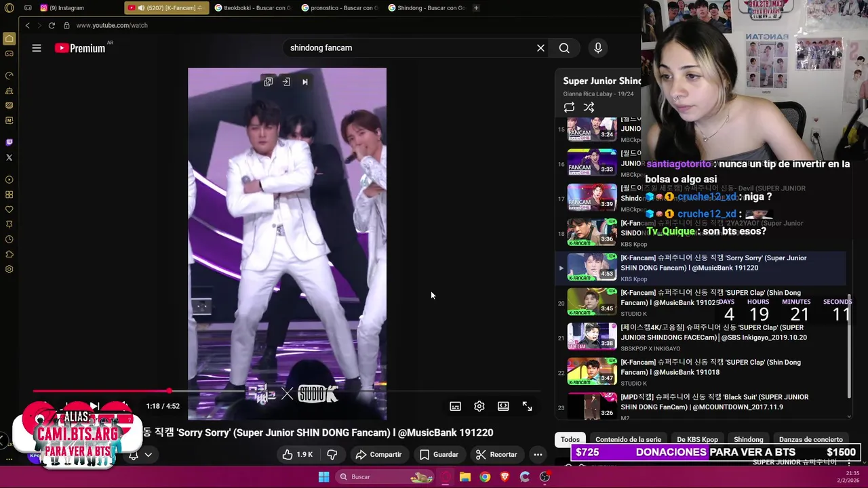Skip to next video using overlay icon
Image resolution: width=868 pixels, height=488 pixels.
click(305, 81)
